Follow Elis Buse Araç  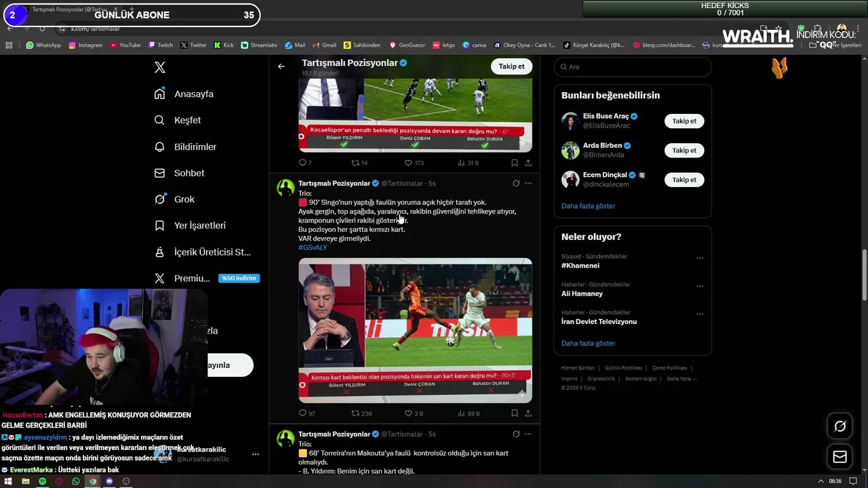click(684, 121)
